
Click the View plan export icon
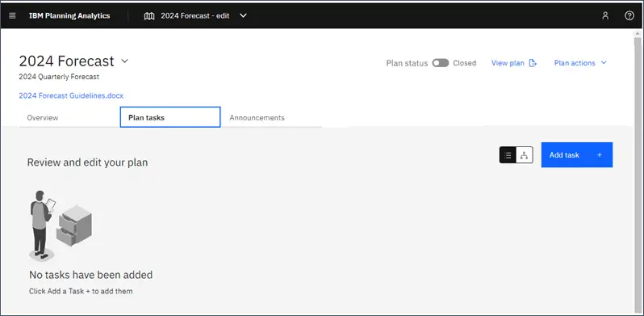[x=533, y=63]
